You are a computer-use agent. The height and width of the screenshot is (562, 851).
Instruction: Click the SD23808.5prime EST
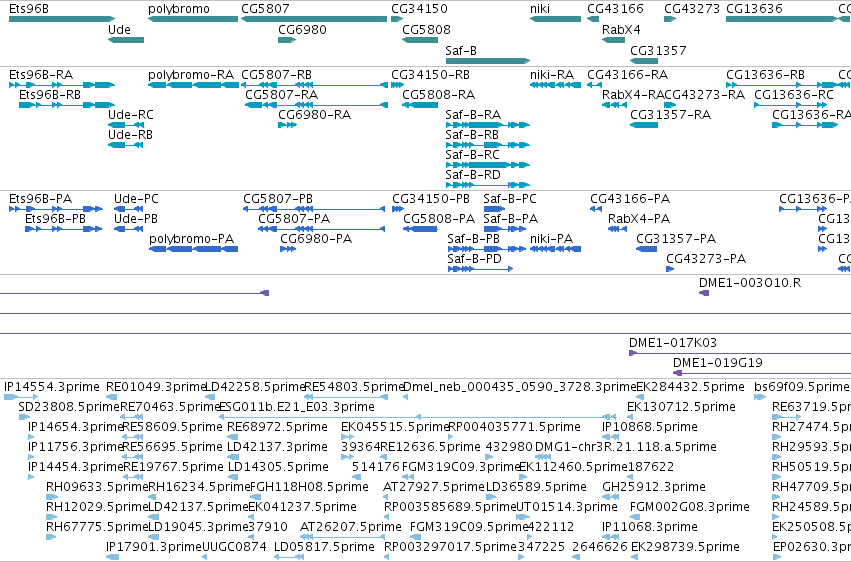(x=24, y=417)
